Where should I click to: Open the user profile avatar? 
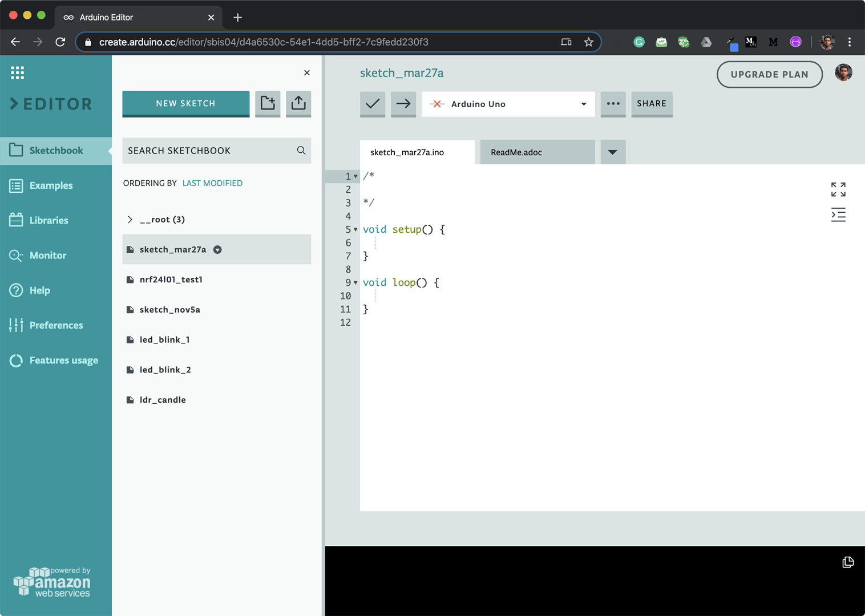843,72
